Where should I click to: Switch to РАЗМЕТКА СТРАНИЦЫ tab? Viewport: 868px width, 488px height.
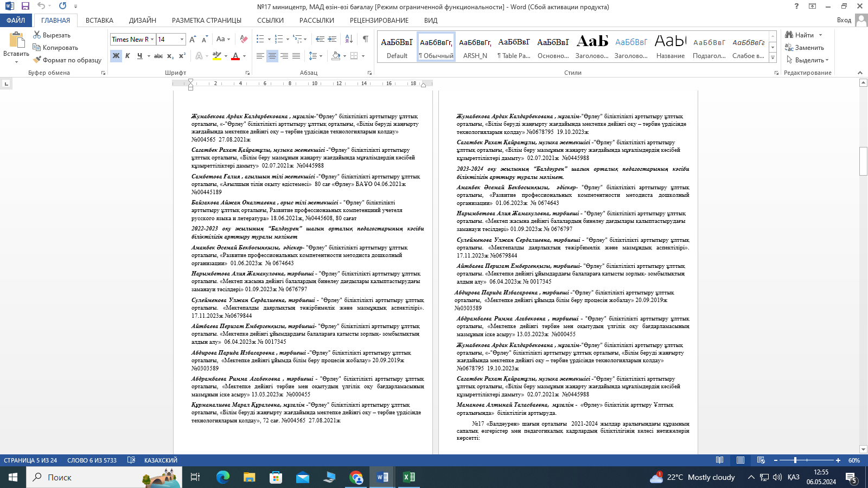coord(207,20)
